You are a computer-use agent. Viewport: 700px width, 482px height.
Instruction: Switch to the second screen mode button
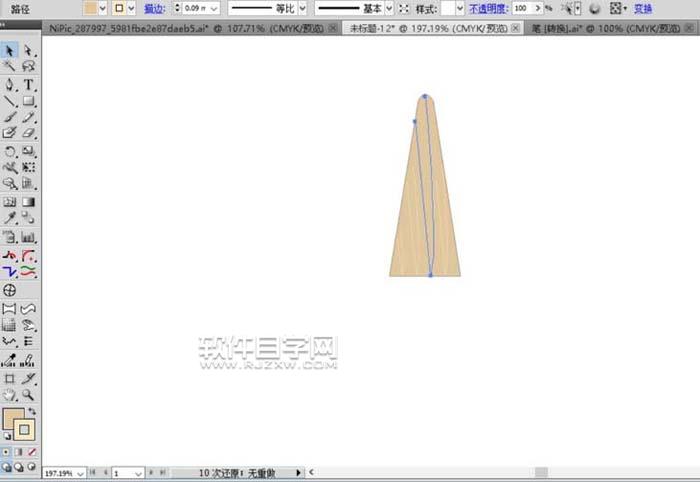[x=19, y=467]
